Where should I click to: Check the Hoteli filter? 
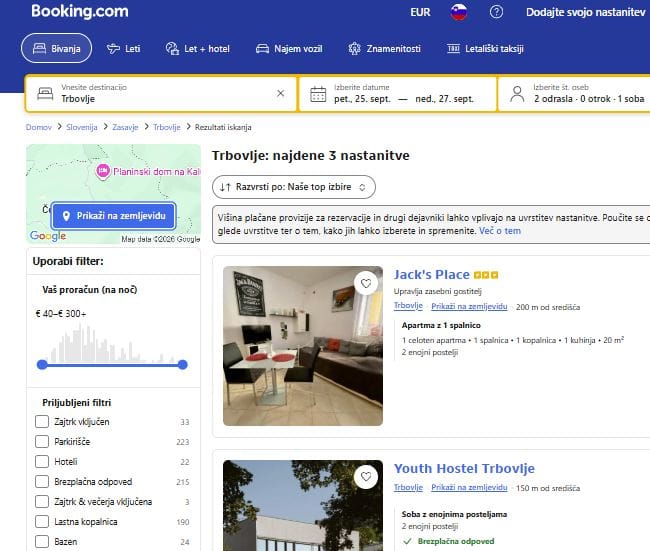point(42,461)
